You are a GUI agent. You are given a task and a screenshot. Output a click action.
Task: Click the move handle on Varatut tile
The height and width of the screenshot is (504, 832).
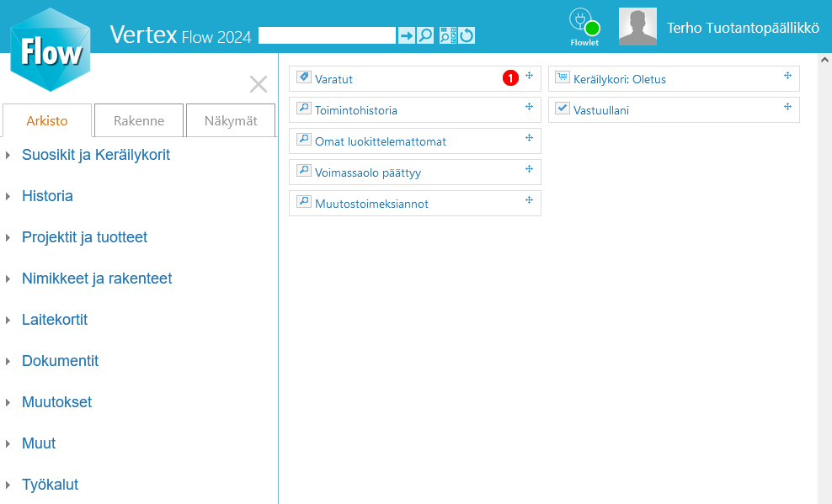pyautogui.click(x=530, y=76)
